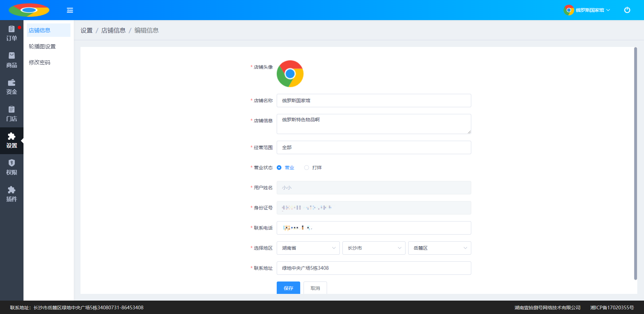Focus the 经营范围 business scope field
644x314 pixels.
[374, 147]
